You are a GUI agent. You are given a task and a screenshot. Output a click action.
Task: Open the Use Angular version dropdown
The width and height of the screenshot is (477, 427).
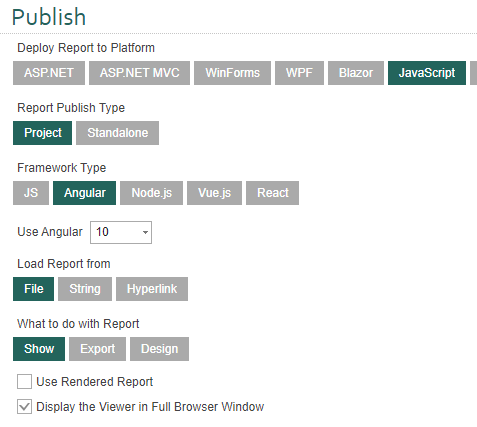[121, 232]
